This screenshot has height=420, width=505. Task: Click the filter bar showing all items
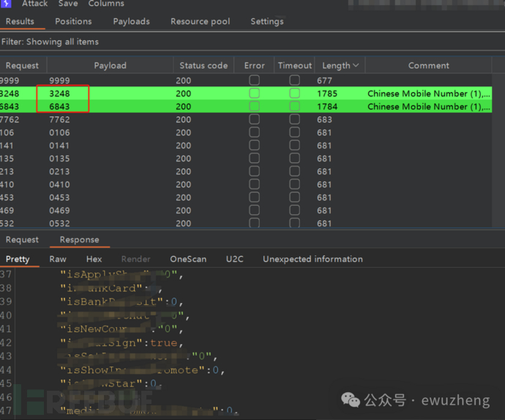pyautogui.click(x=50, y=42)
